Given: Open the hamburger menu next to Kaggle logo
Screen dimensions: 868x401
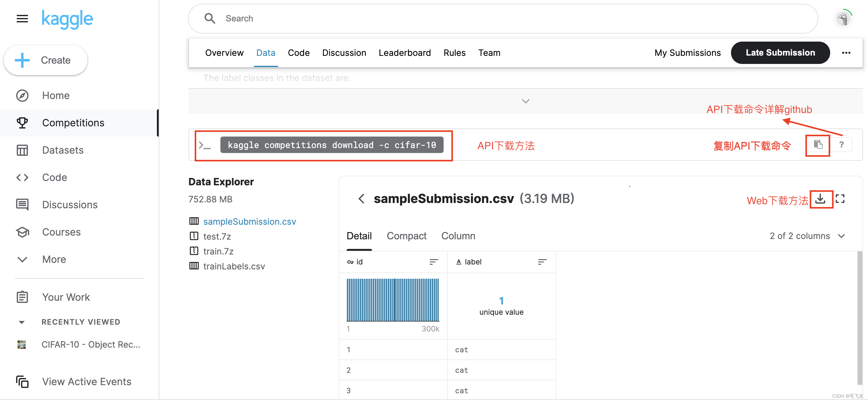Looking at the screenshot, I should (x=22, y=19).
